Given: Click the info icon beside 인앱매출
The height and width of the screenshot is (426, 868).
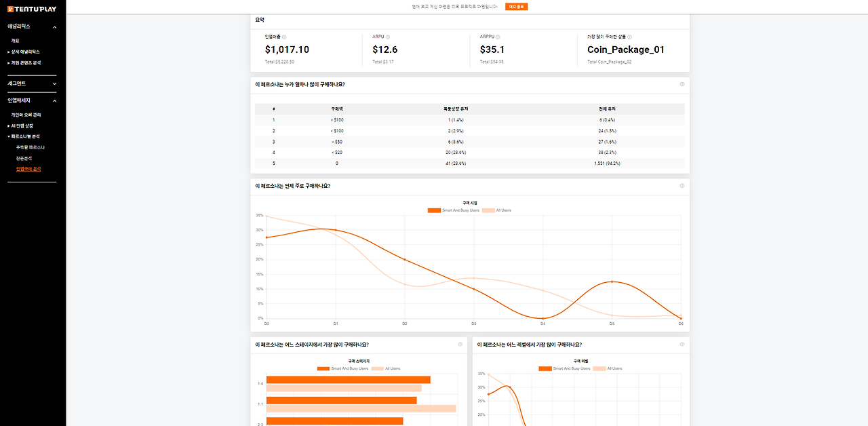Looking at the screenshot, I should (x=284, y=37).
